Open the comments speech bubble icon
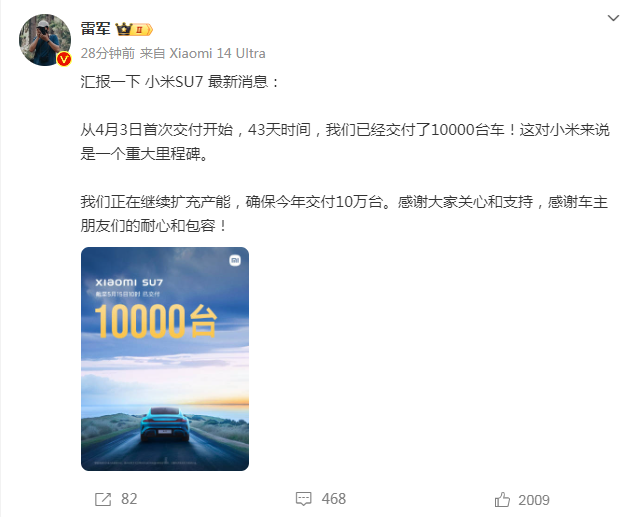640x517 pixels. coord(303,499)
